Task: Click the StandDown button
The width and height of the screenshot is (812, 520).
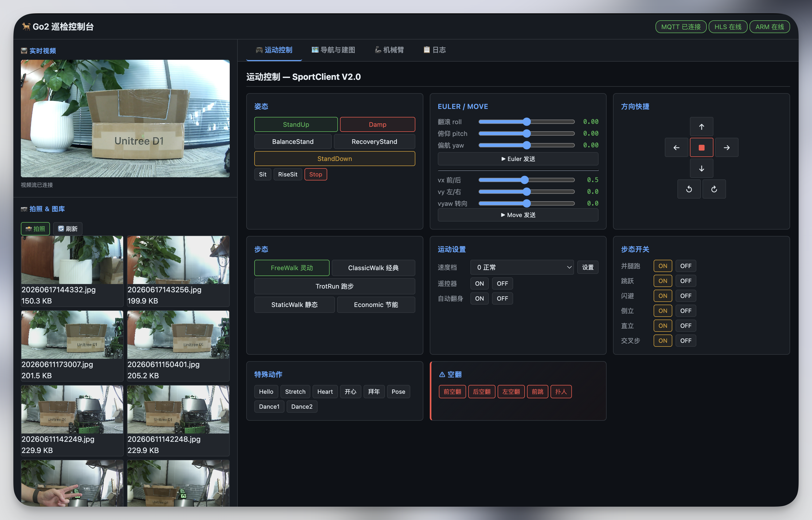Action: [x=334, y=159]
